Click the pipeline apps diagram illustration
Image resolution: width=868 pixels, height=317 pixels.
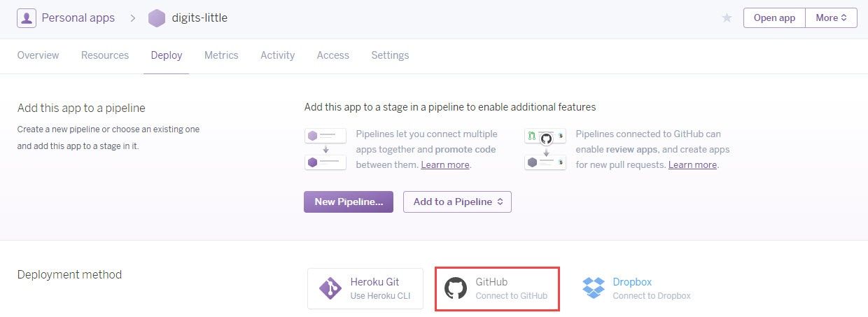tap(325, 148)
